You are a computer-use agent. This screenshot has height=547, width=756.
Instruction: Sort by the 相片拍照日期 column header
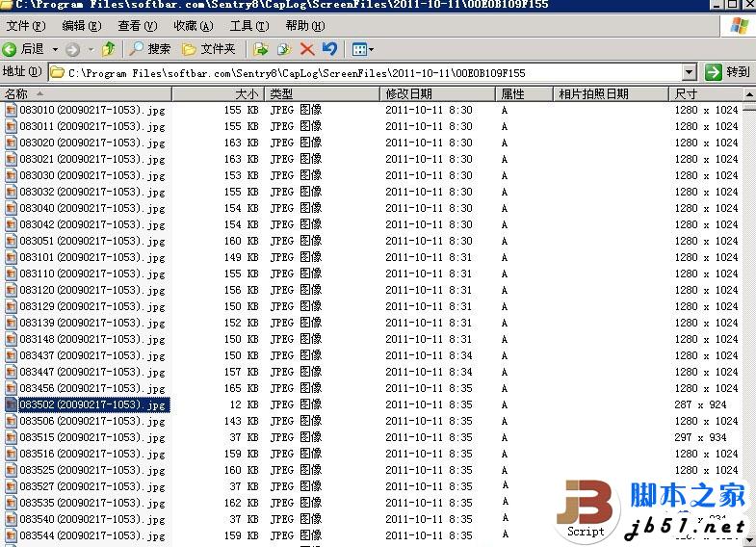tap(611, 93)
